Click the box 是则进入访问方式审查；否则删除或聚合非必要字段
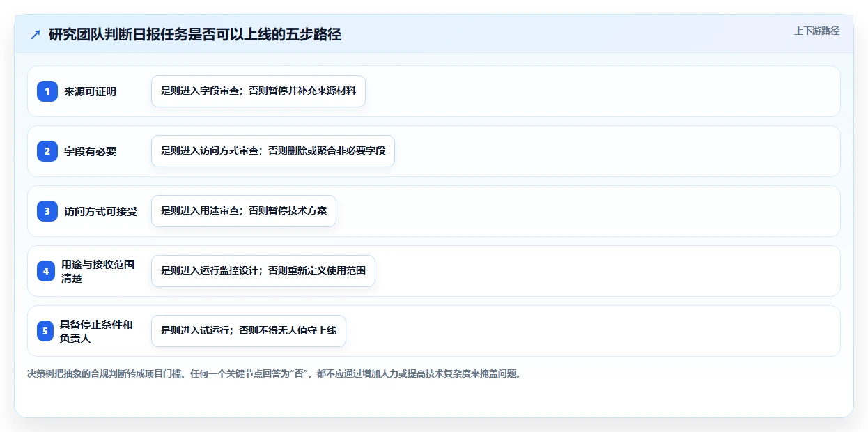868x432 pixels. 273,151
